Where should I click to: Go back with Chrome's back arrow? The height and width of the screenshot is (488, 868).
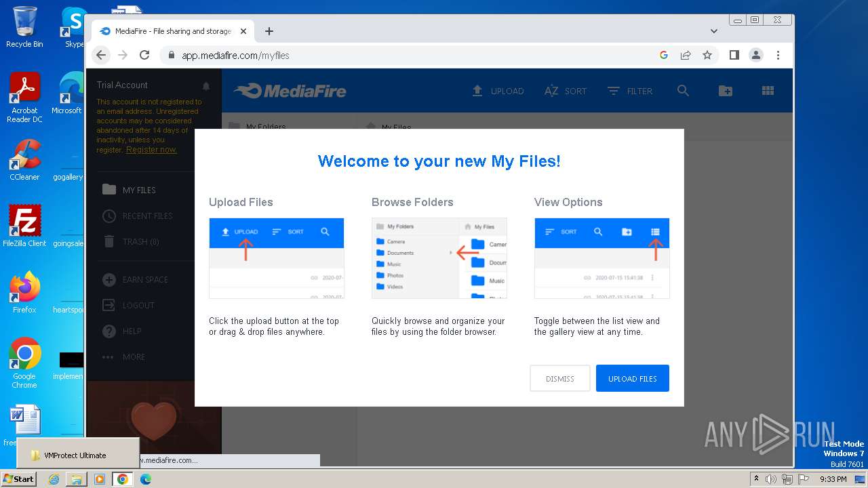tap(101, 55)
